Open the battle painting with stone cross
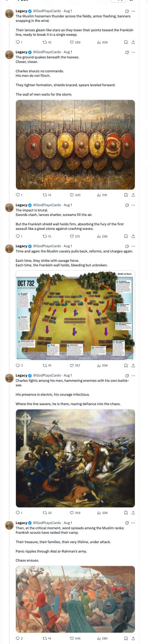148x644 pixels. 75,458
